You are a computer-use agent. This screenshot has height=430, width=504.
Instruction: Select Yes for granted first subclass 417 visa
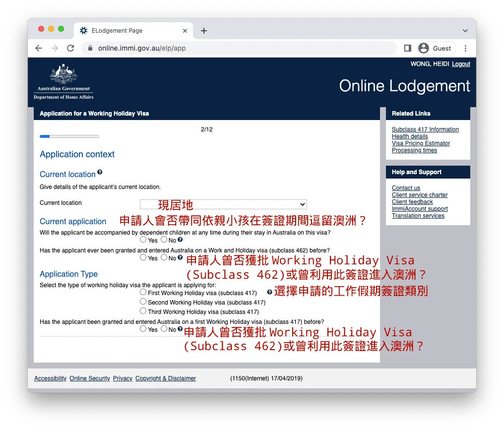click(143, 329)
